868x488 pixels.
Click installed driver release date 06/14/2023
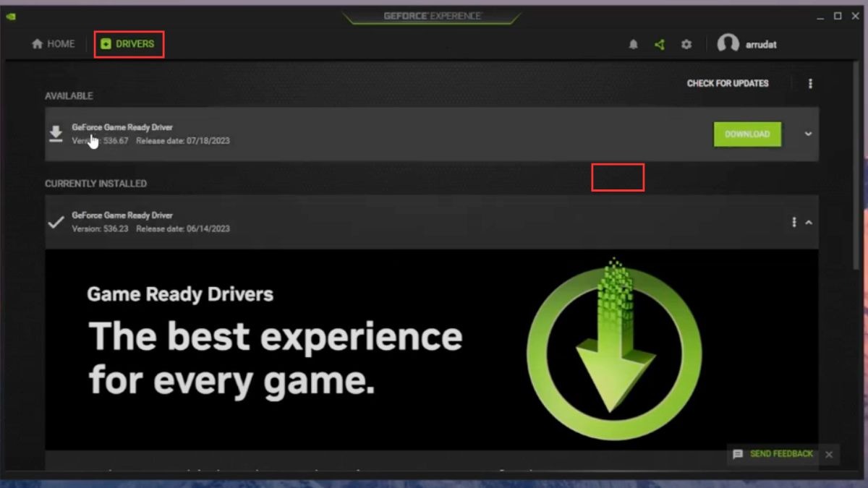pyautogui.click(x=183, y=229)
